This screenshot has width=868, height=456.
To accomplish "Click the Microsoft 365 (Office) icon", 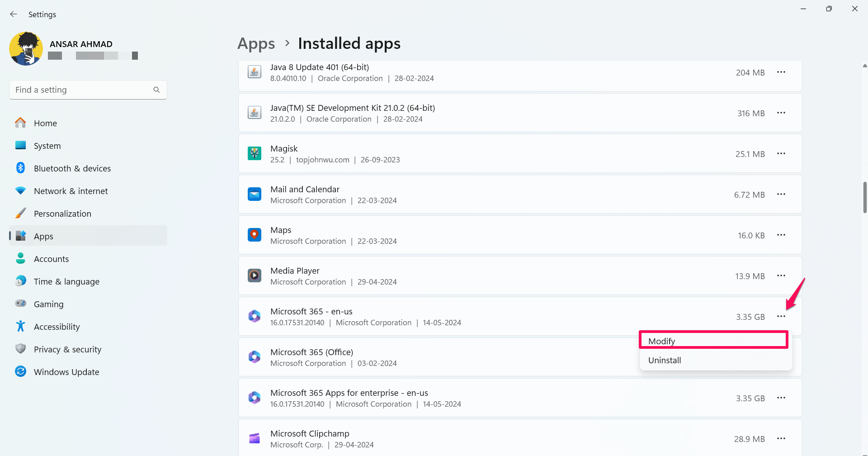I will pos(255,357).
